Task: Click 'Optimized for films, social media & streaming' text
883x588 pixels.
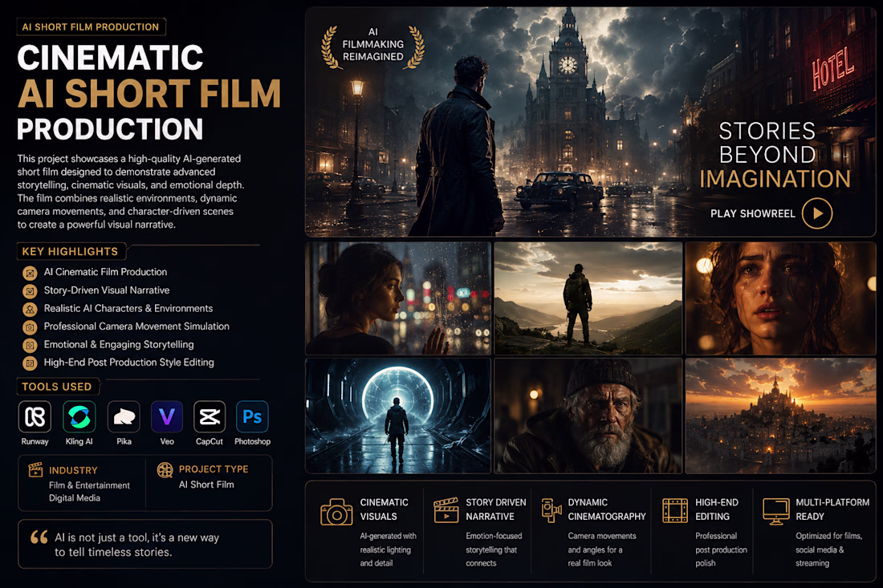Action: [828, 549]
